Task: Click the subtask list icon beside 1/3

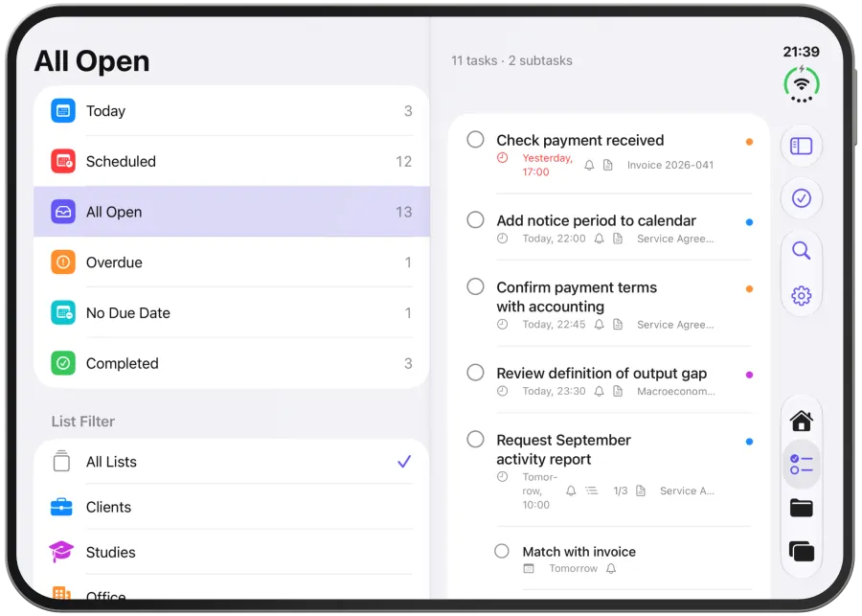Action: 592,491
